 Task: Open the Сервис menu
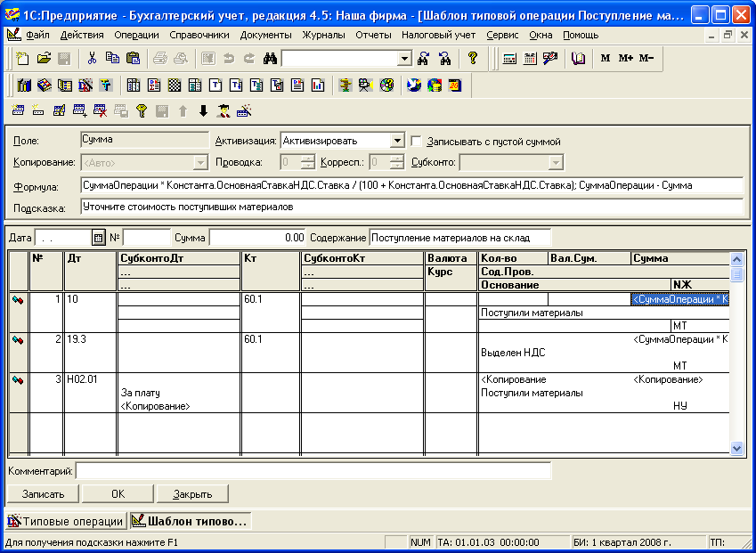coord(502,35)
